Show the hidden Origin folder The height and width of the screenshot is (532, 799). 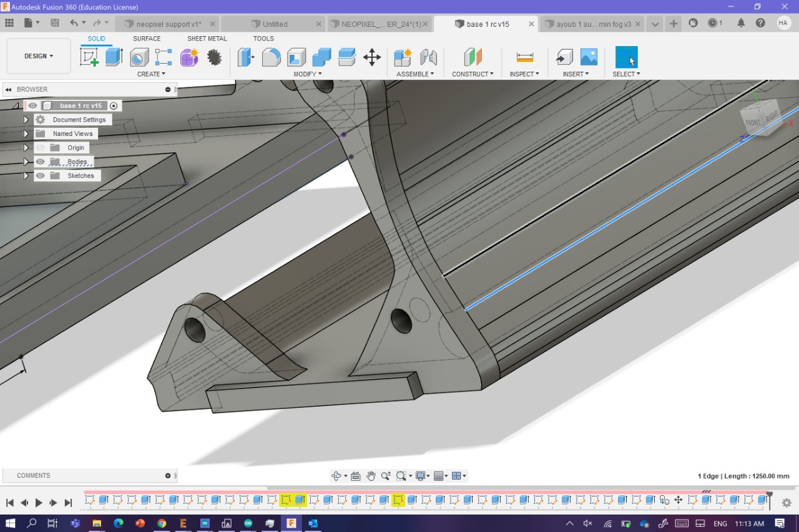point(41,148)
